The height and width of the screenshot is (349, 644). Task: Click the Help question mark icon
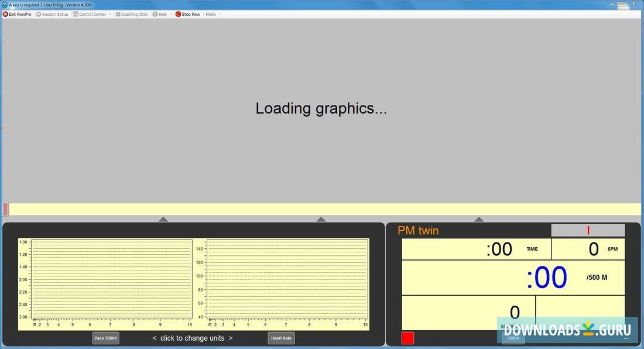click(x=155, y=14)
